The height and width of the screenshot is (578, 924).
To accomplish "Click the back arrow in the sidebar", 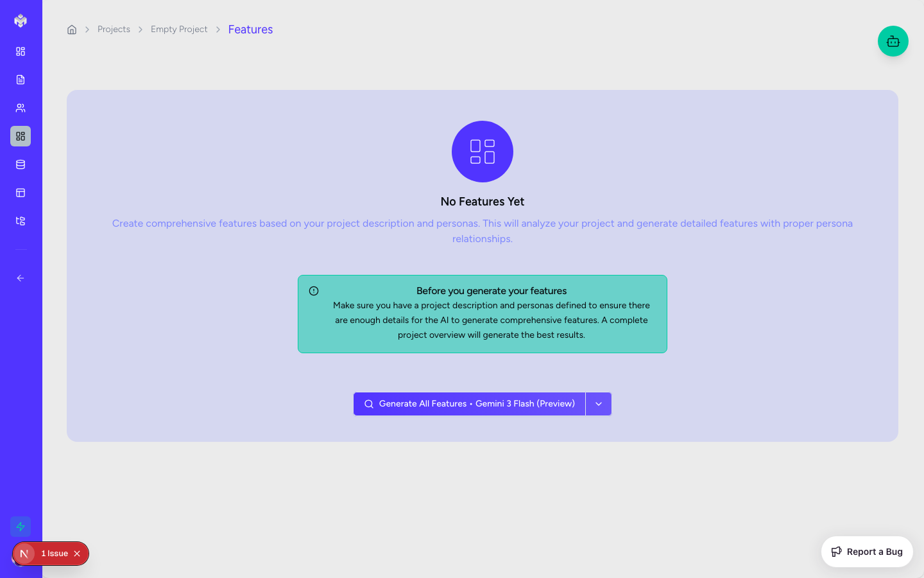I will (x=21, y=278).
